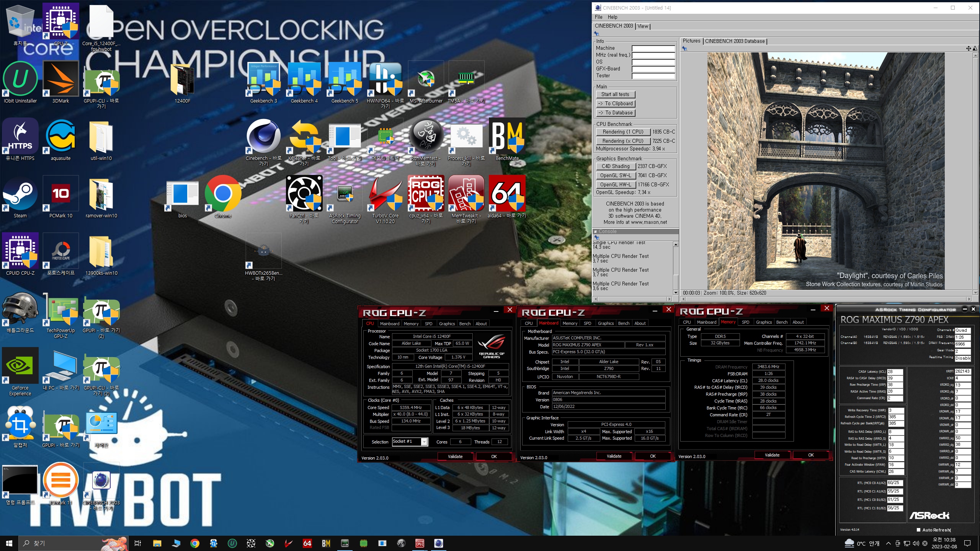This screenshot has height=551, width=980.
Task: Select the MemTweakIt desktop shortcut
Action: coord(466,200)
